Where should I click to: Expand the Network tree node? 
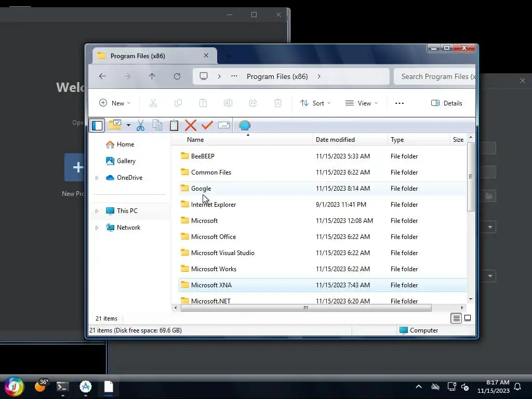(97, 228)
